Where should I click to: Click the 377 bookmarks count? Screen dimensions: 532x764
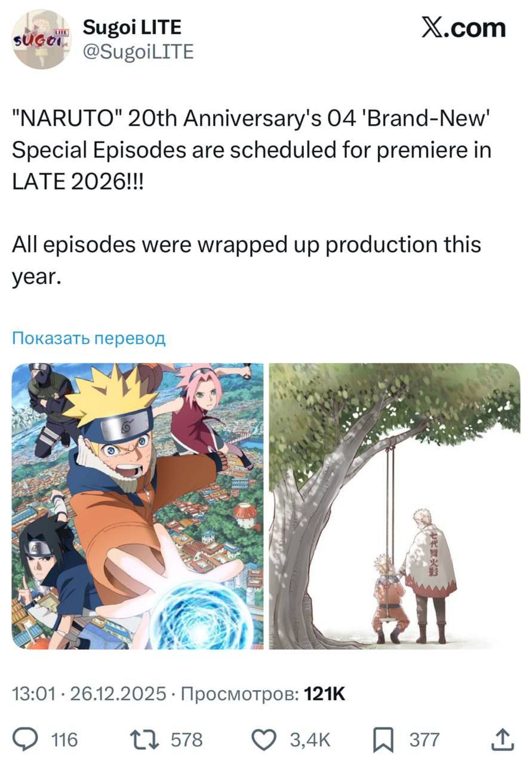[x=425, y=740]
